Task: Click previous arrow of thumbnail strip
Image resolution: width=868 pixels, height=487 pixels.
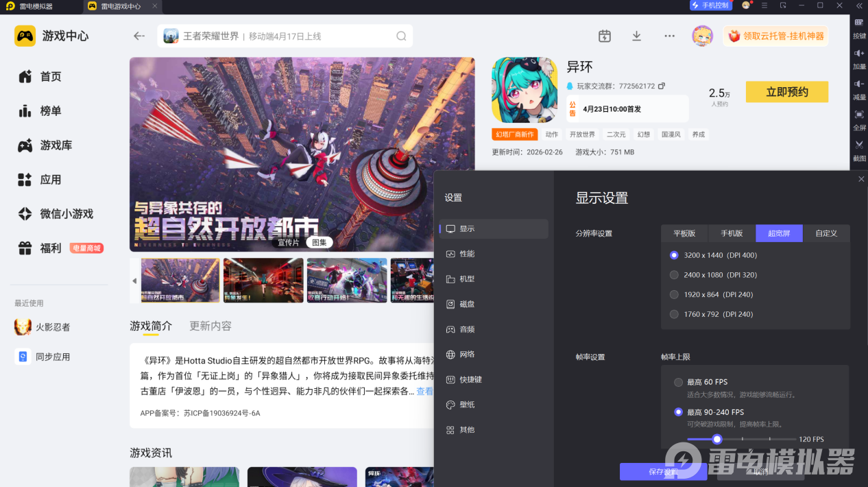Action: click(x=134, y=281)
